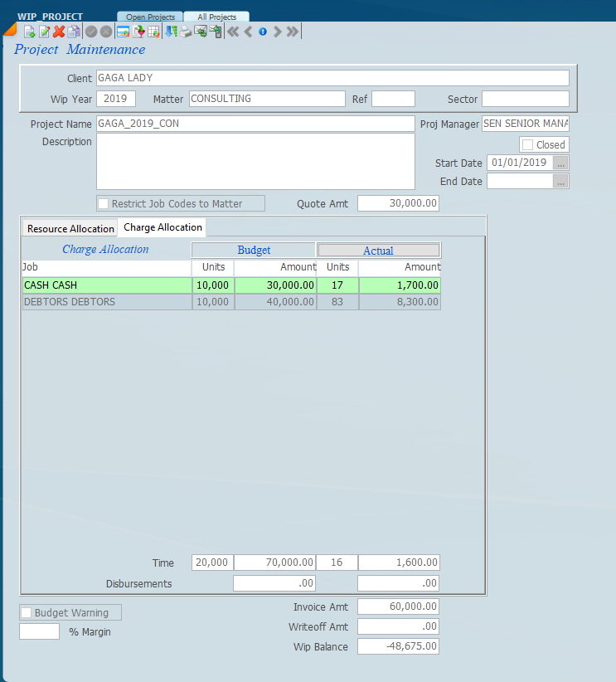Toggle the Budget Warning checkbox

coord(27,613)
